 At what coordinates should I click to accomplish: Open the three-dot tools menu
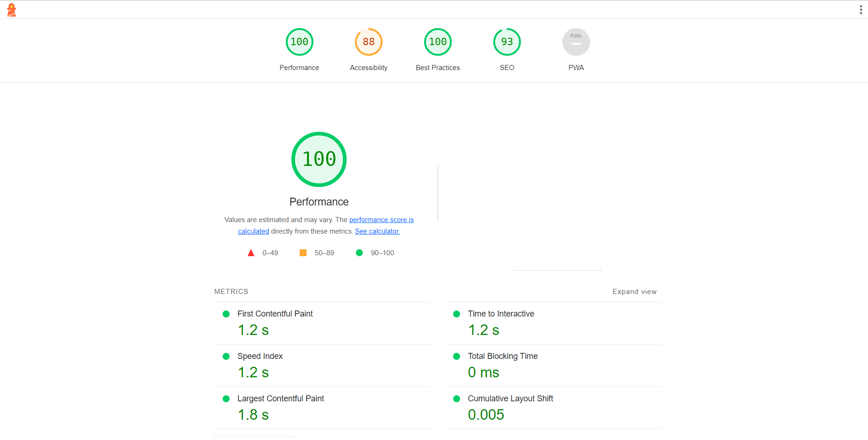861,10
